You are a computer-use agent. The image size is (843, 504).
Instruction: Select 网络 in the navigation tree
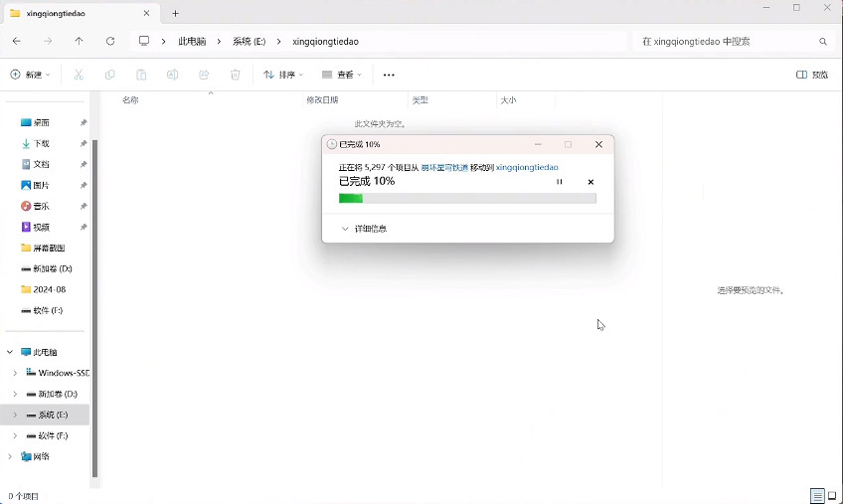pyautogui.click(x=36, y=456)
